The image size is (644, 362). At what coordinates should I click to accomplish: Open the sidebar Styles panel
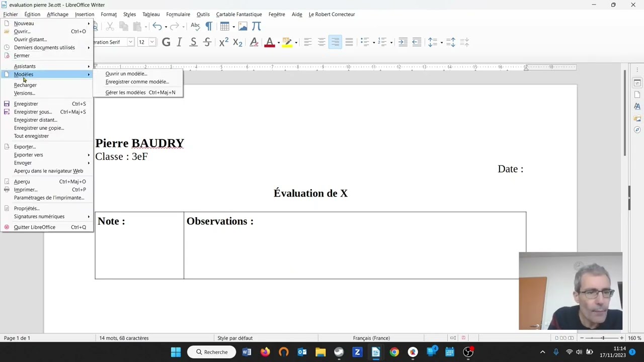pyautogui.click(x=637, y=107)
